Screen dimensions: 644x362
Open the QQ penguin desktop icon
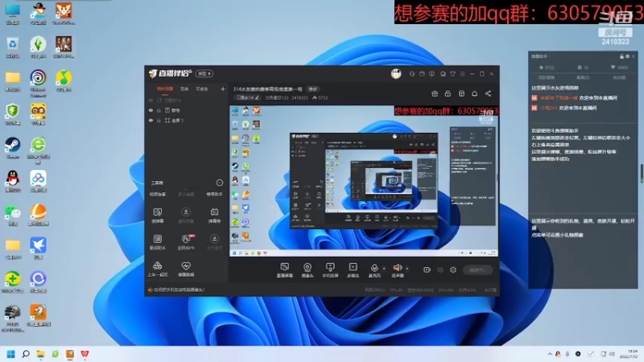(13, 182)
